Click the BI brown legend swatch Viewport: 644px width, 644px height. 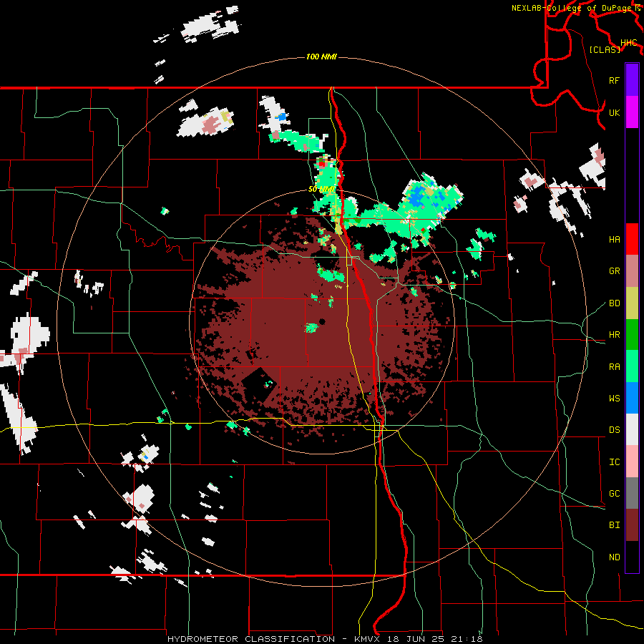click(632, 525)
